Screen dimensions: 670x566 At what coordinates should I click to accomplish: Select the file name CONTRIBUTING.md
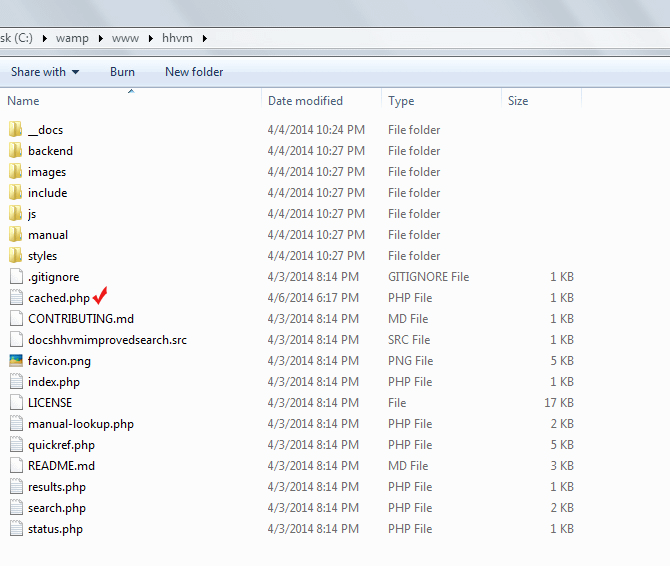coord(81,319)
